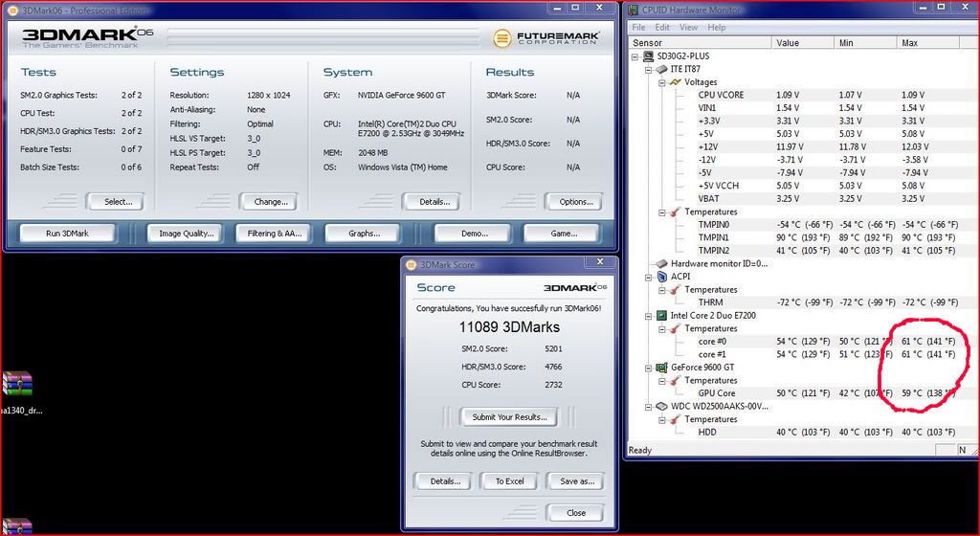Select the core #0 row

tap(828, 341)
